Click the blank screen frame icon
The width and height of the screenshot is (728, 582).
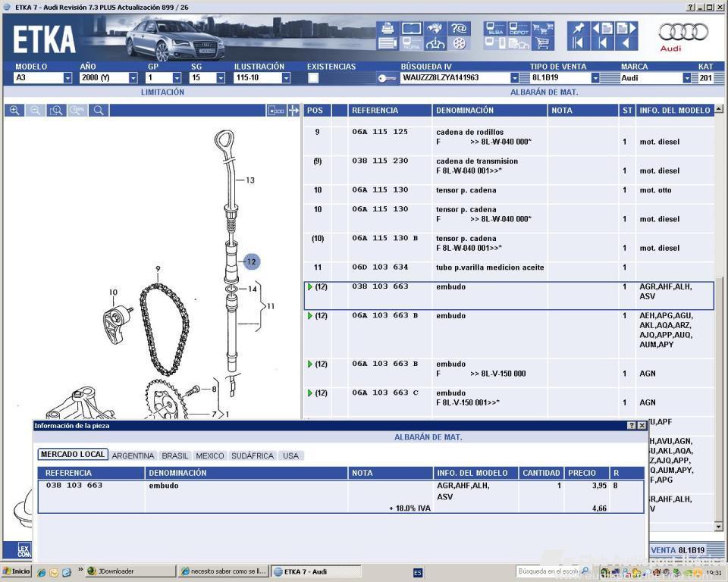click(x=411, y=29)
